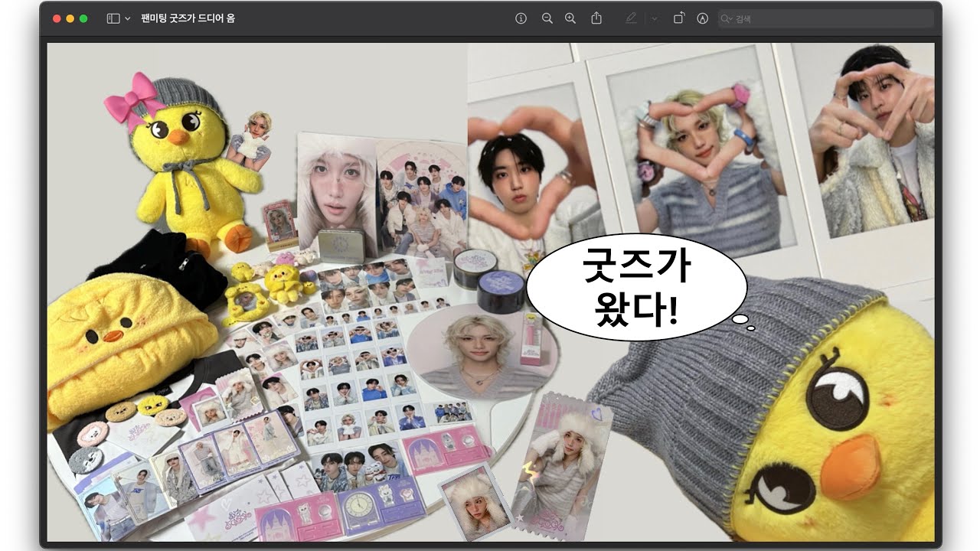Screen dimensions: 980x551
Task: Maximize the Preview window
Action: [x=83, y=18]
